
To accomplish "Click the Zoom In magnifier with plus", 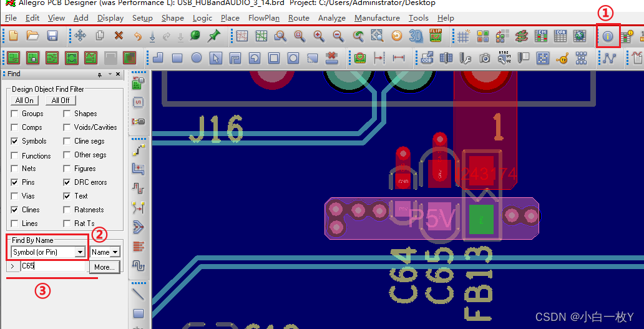I will (x=319, y=36).
